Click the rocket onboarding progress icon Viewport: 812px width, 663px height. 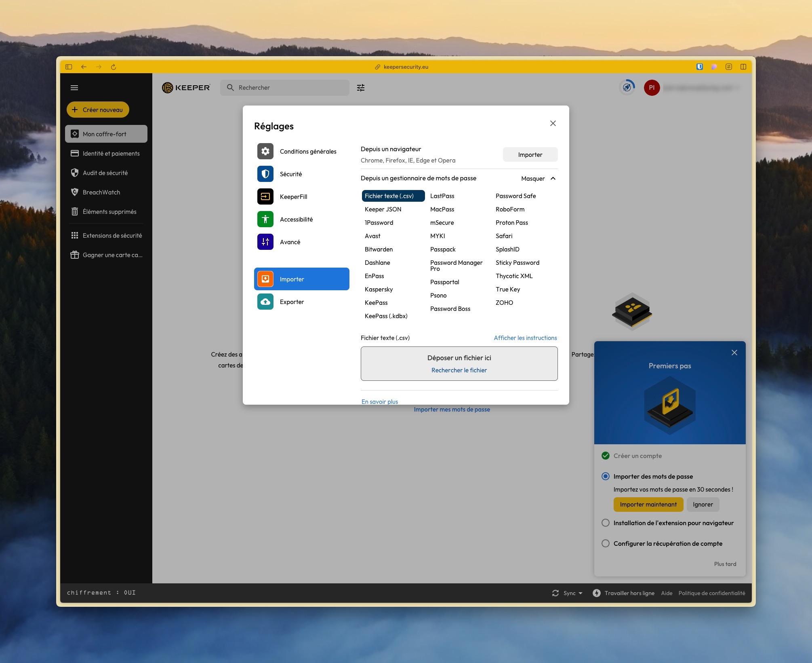[627, 88]
